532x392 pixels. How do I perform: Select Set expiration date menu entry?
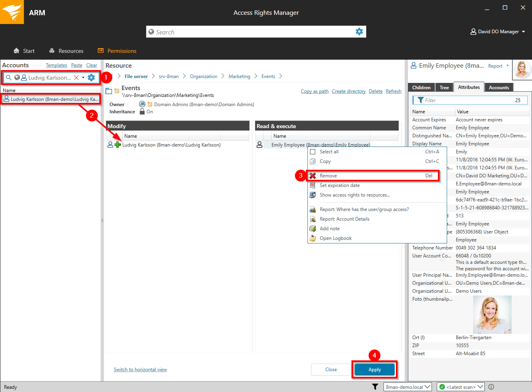coord(339,185)
